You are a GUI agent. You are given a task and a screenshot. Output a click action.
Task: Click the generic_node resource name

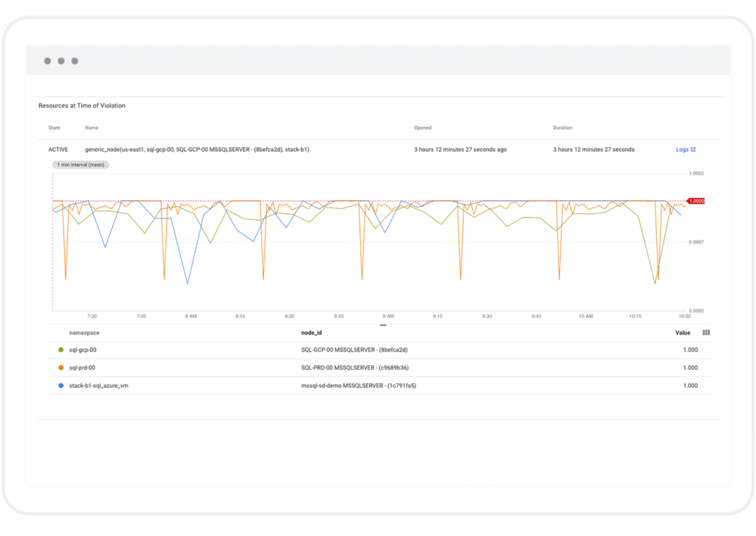coord(199,148)
